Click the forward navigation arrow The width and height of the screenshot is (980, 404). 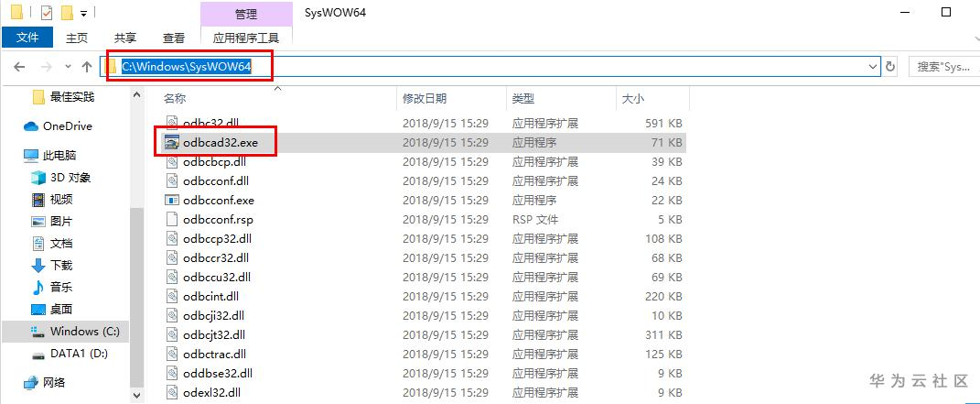46,67
